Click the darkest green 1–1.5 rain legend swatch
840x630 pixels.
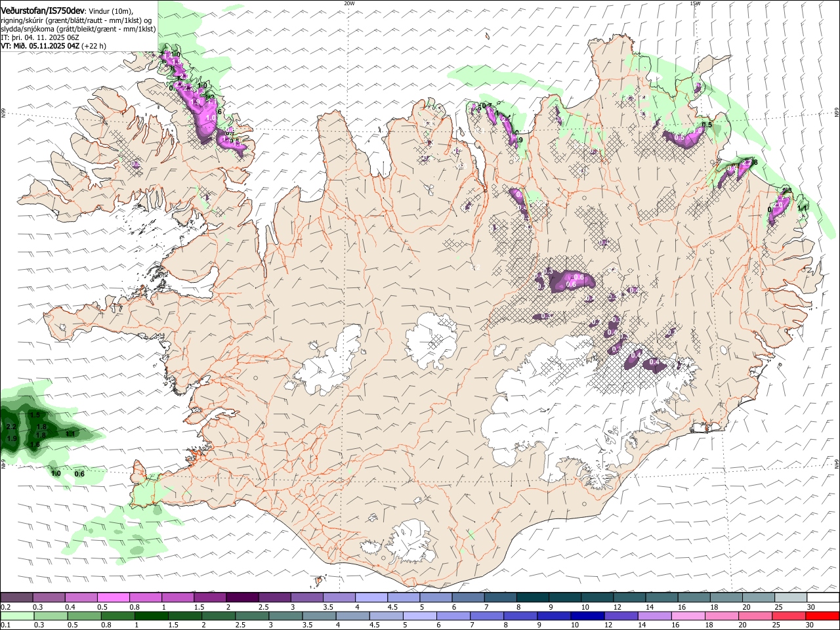[x=152, y=616]
